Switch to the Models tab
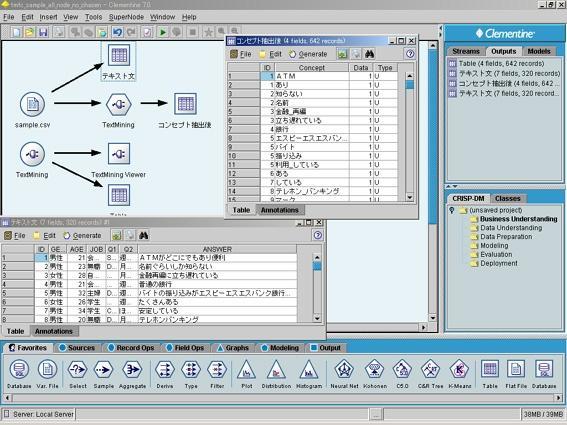Viewport: 567px width, 425px height. 539,51
